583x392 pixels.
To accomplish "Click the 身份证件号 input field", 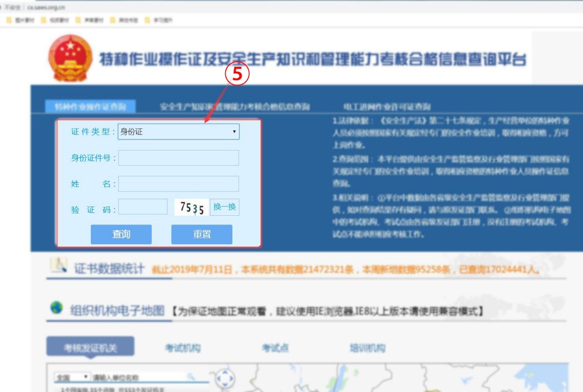I will (179, 158).
